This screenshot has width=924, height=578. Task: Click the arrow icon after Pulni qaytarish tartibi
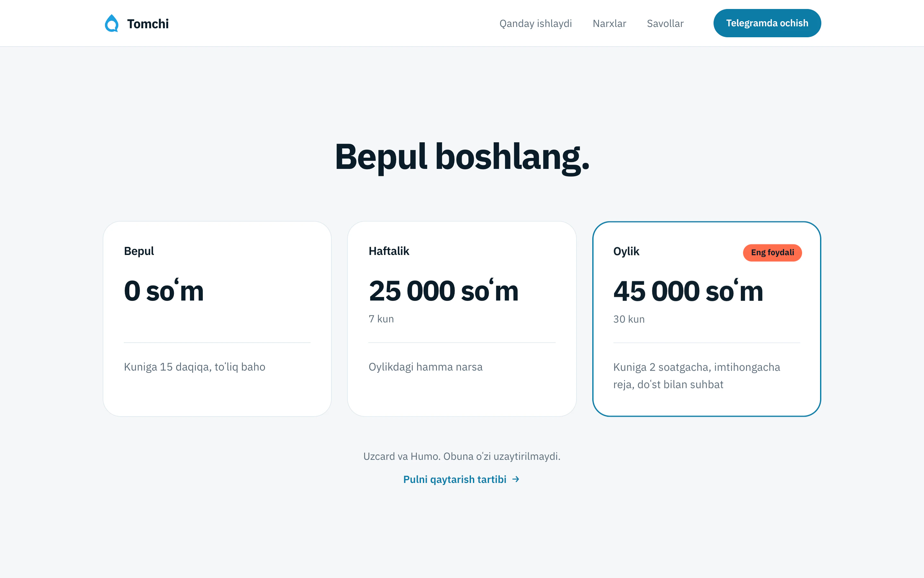pos(516,479)
